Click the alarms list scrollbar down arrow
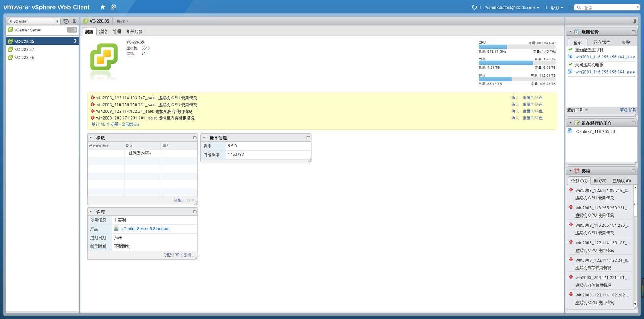644x319 pixels. 635,304
